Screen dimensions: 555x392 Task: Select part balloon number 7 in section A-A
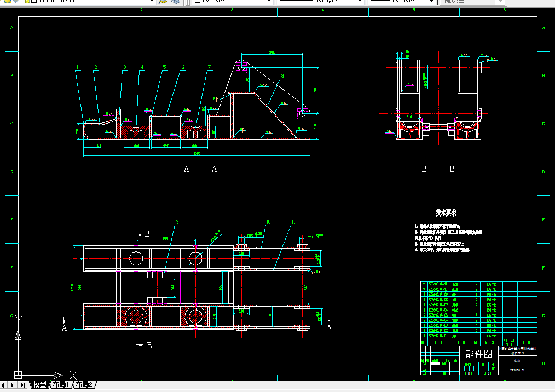209,67
